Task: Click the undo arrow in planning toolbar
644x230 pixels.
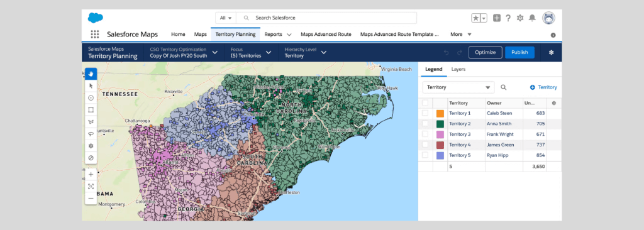Action: coord(447,53)
